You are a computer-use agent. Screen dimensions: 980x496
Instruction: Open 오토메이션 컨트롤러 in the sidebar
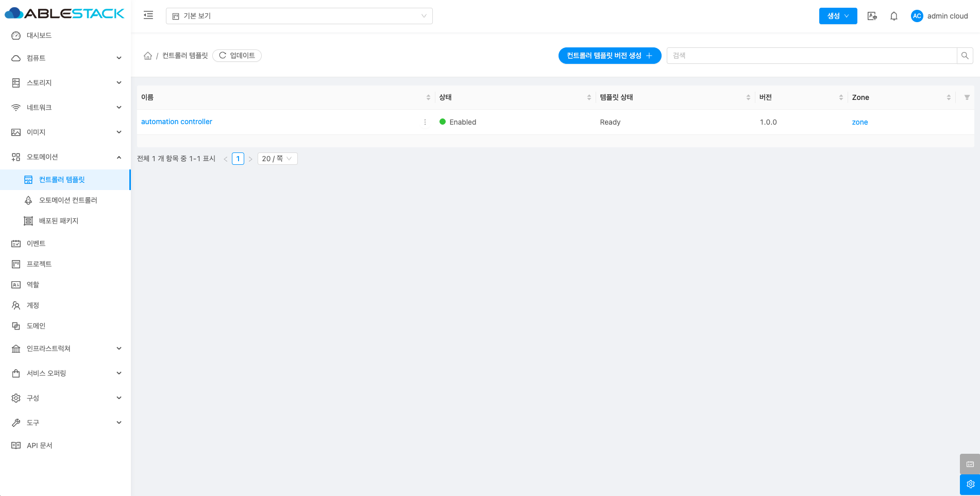tap(68, 200)
